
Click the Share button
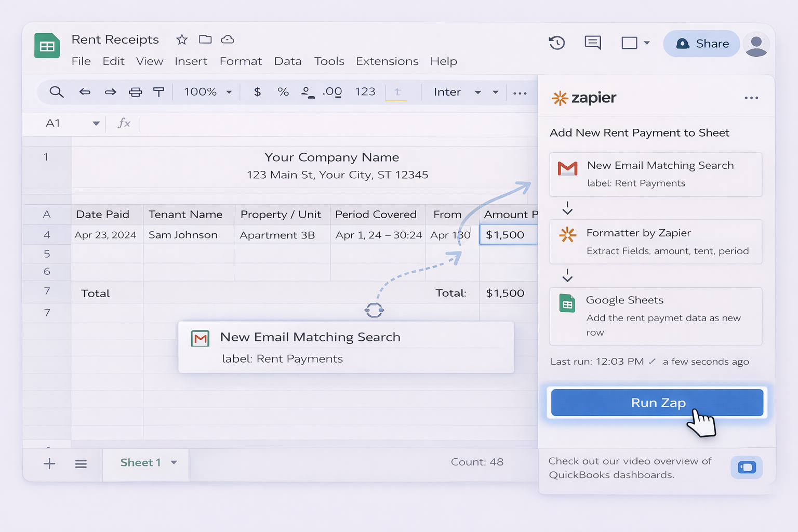701,44
